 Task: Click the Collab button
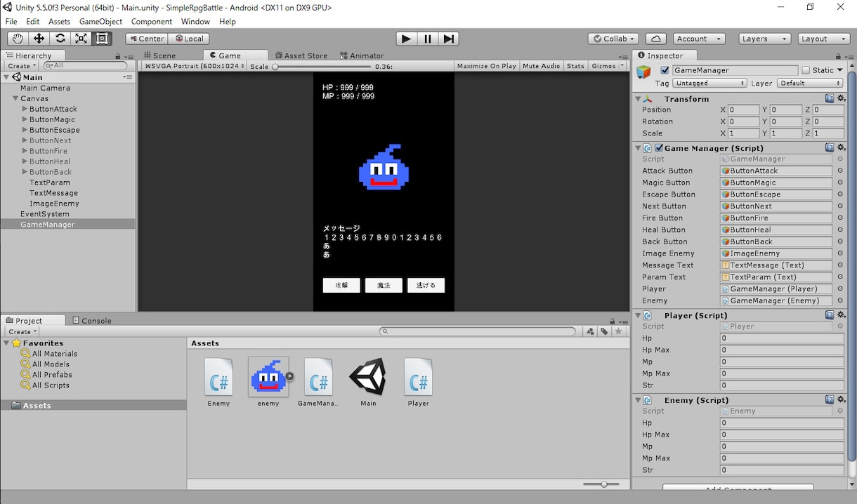[x=613, y=39]
